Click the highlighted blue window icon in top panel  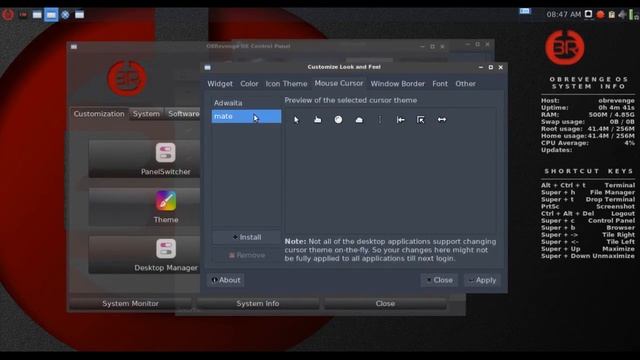[51, 15]
